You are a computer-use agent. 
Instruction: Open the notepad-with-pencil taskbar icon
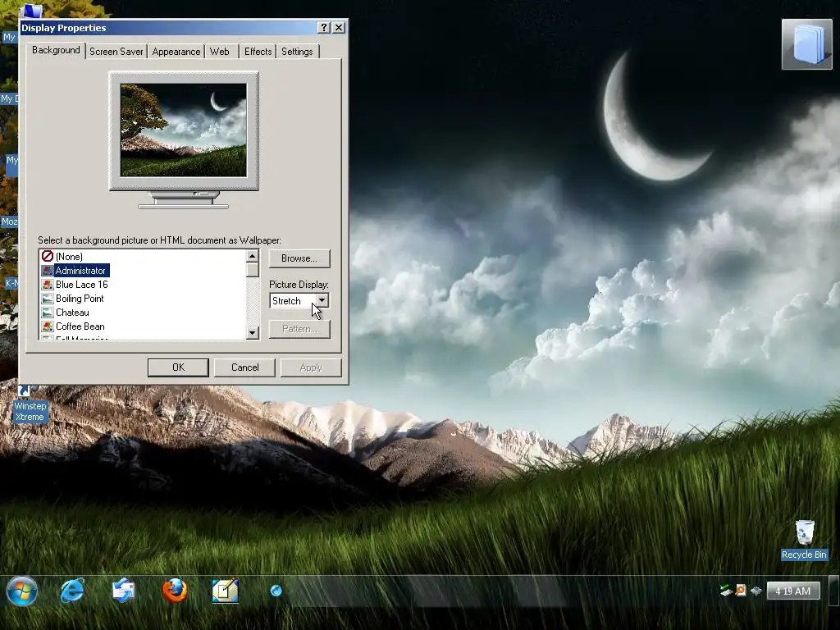225,591
